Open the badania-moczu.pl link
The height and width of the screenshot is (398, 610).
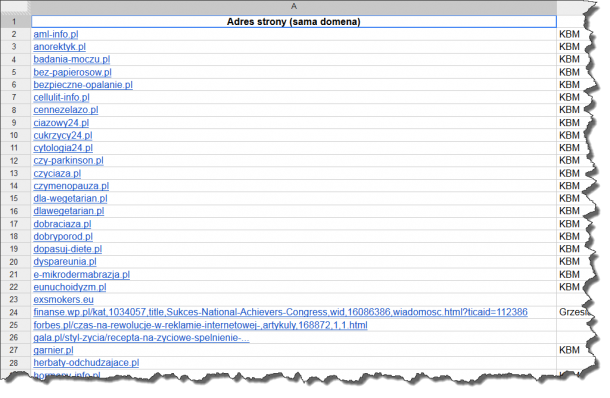click(x=72, y=60)
